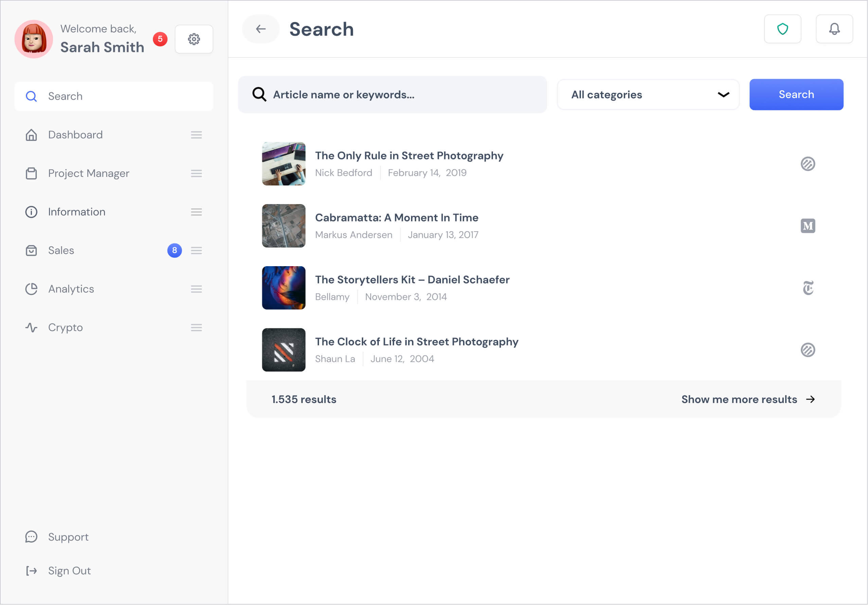Click the Sign Out link
Image resolution: width=868 pixels, height=605 pixels.
coord(69,571)
